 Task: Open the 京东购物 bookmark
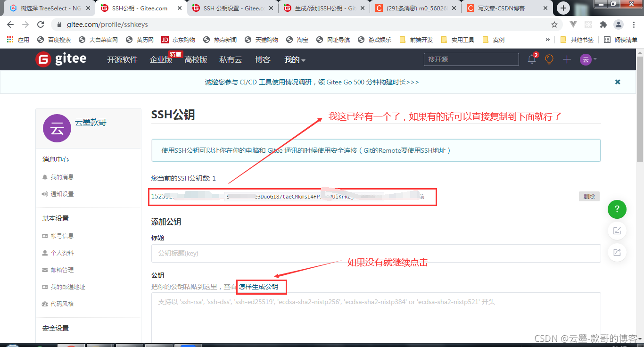[178, 40]
